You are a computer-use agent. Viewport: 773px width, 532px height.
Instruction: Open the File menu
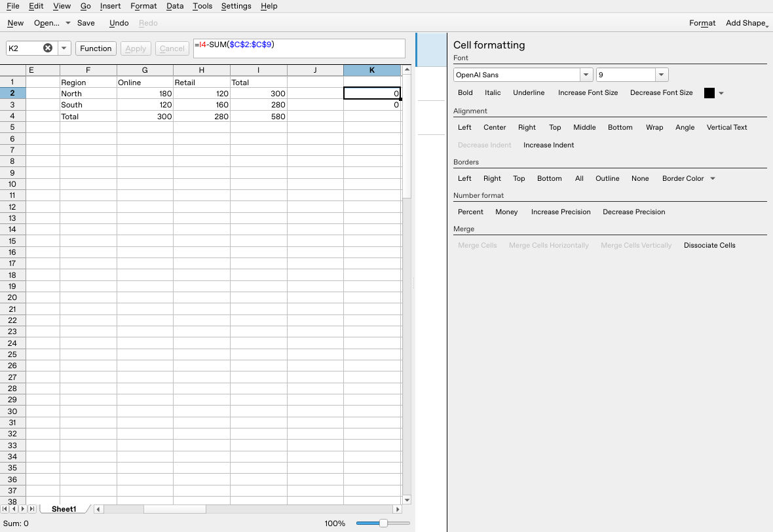tap(13, 6)
